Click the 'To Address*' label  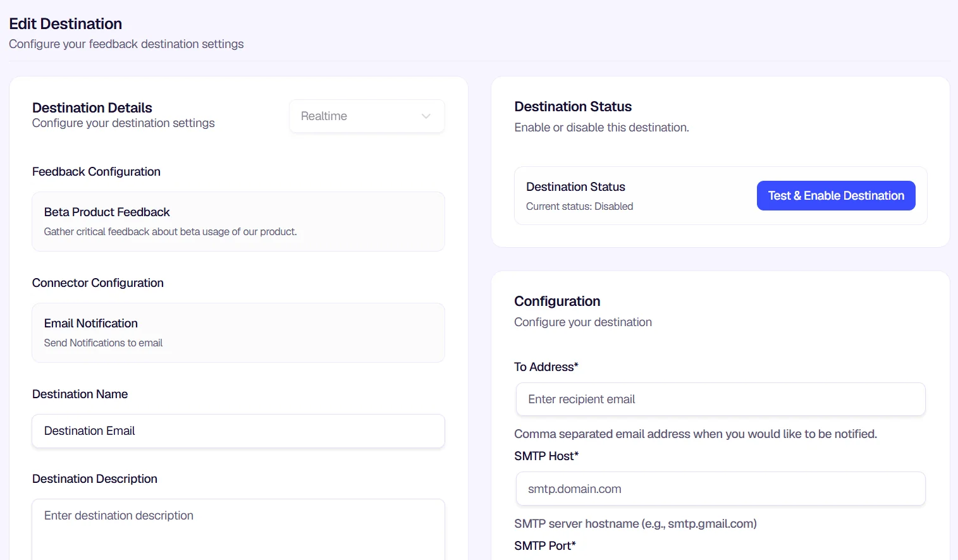pos(546,367)
